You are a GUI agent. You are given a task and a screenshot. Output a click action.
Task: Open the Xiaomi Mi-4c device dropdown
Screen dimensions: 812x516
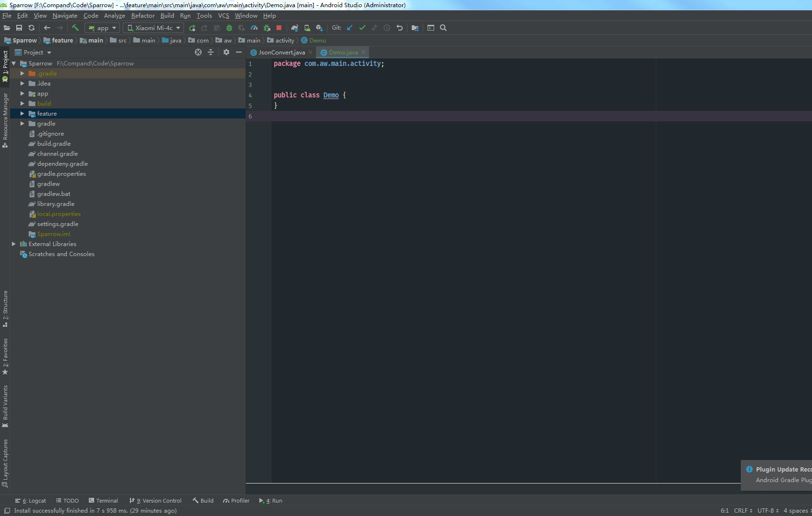pos(153,28)
